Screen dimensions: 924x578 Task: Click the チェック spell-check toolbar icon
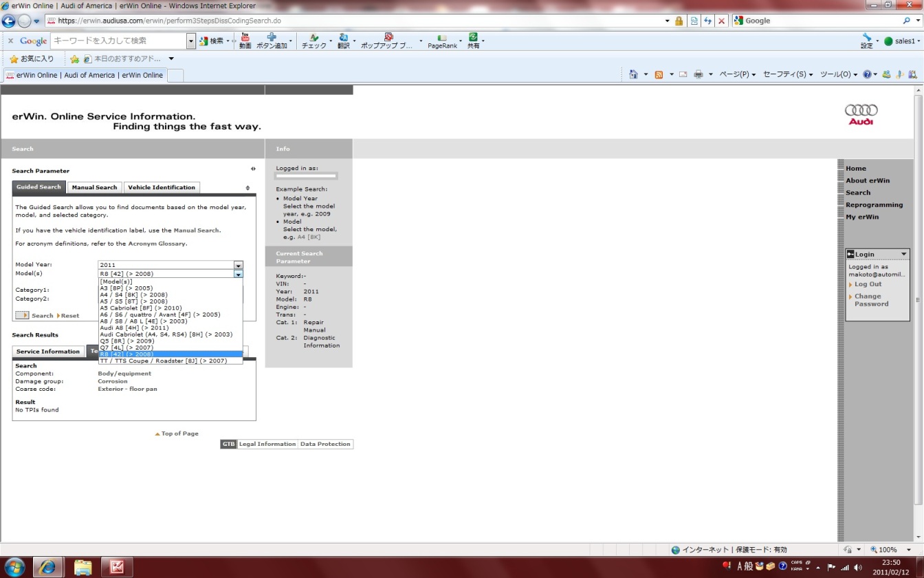click(314, 41)
